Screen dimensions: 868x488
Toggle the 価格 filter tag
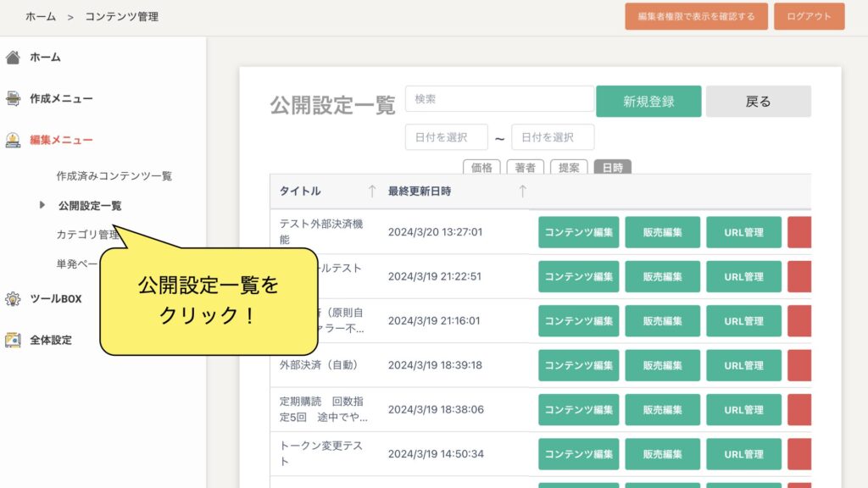(x=481, y=168)
